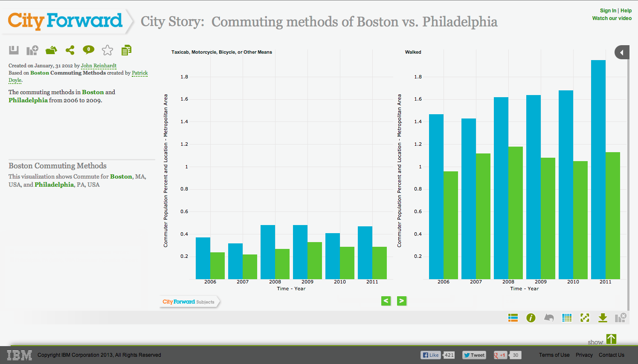This screenshot has width=638, height=364.
Task: Click the save (floppy disk) icon
Action: pos(14,50)
